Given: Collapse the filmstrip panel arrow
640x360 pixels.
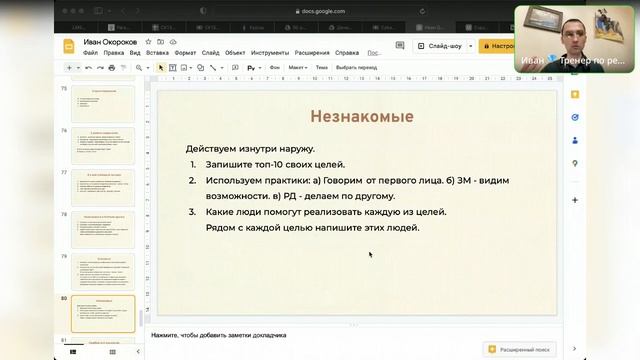Looking at the screenshot, I should click(138, 352).
